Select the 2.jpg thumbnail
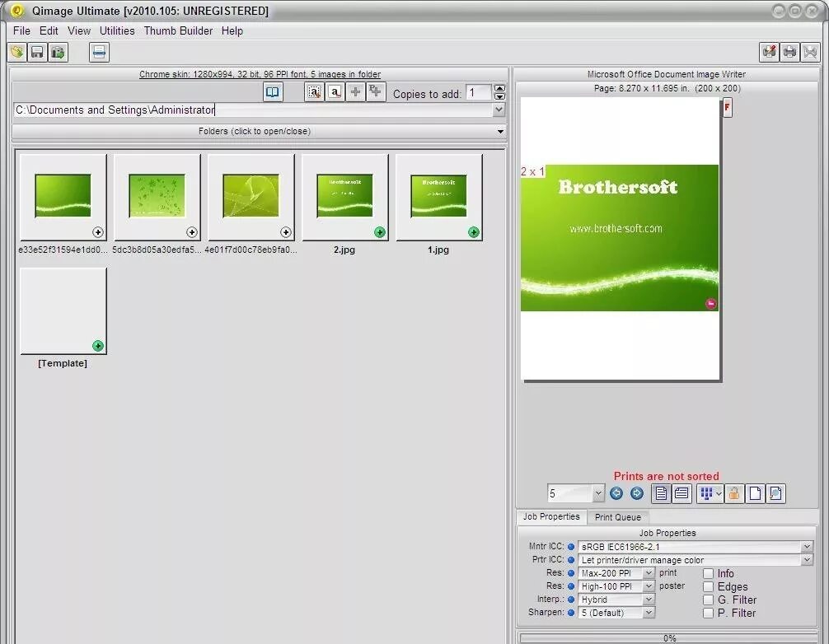This screenshot has width=829, height=644. tap(344, 197)
